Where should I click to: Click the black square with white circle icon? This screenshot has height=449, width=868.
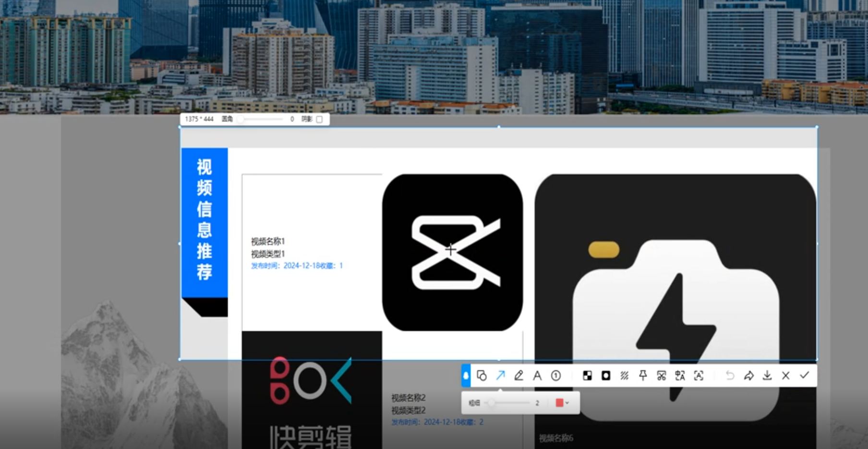(606, 376)
